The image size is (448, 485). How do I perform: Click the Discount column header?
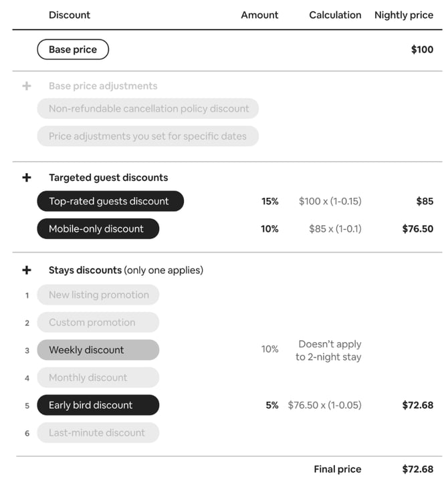click(x=70, y=15)
